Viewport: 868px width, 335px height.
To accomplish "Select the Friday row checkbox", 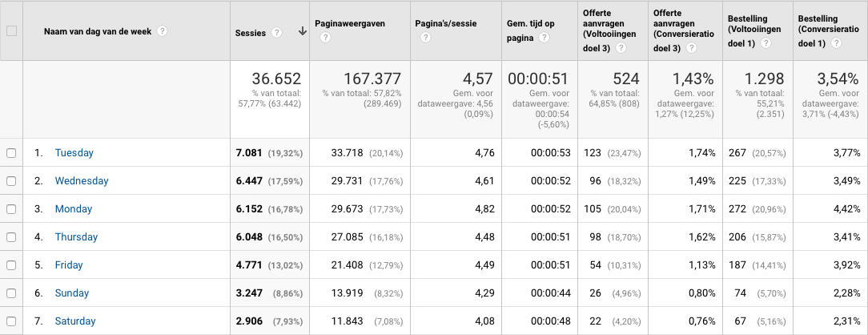I will point(11,265).
